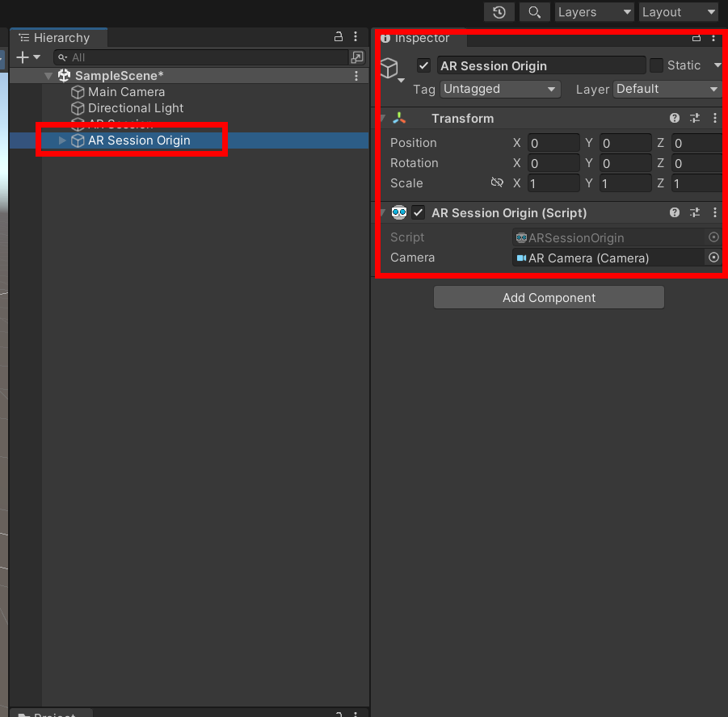Open the Static flags dropdown arrow
Viewport: 728px width, 717px height.
(x=717, y=65)
